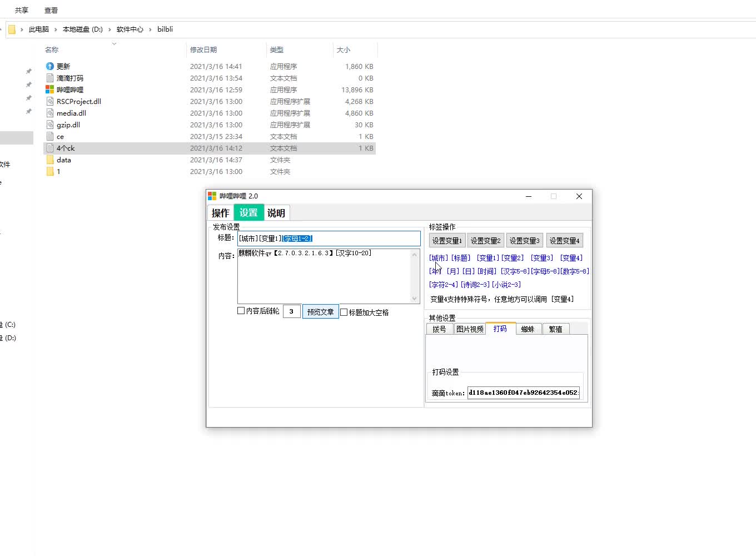Navigate to 本地磁盘 (D:) in address bar

pos(83,29)
